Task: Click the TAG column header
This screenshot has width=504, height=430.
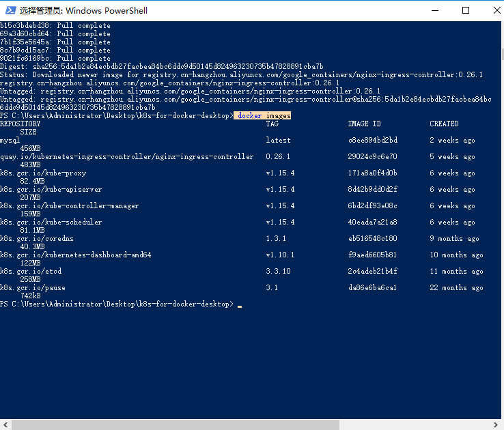Action: pyautogui.click(x=272, y=124)
